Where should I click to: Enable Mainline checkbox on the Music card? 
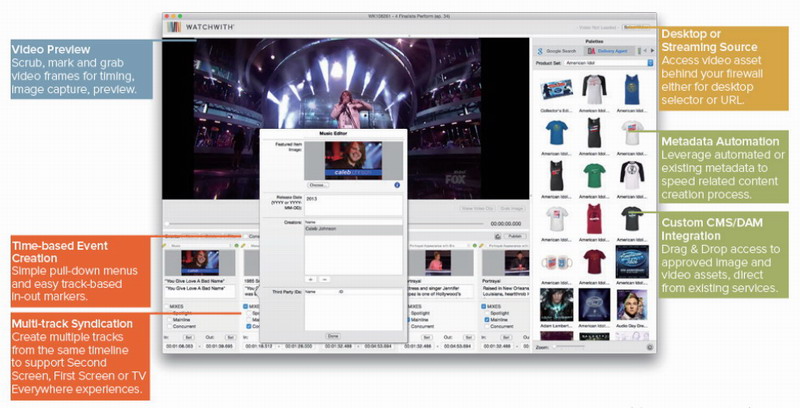click(x=169, y=320)
